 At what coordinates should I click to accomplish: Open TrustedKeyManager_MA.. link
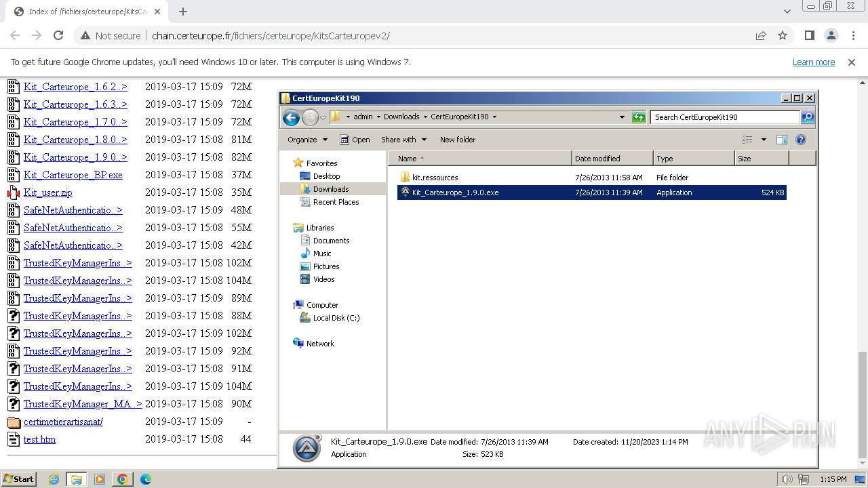coord(83,404)
